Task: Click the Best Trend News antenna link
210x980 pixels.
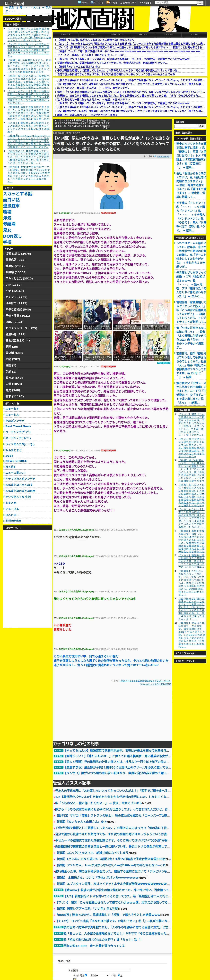Action: pyautogui.click(x=18, y=426)
